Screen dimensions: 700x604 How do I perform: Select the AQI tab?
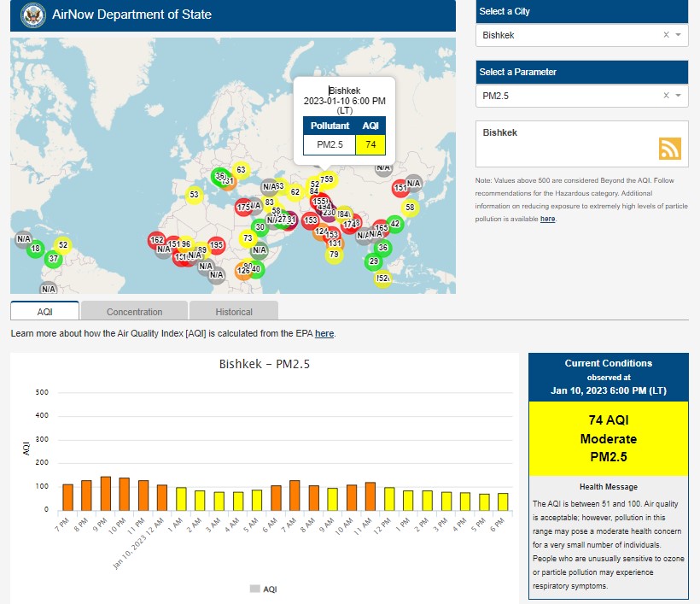pyautogui.click(x=44, y=311)
